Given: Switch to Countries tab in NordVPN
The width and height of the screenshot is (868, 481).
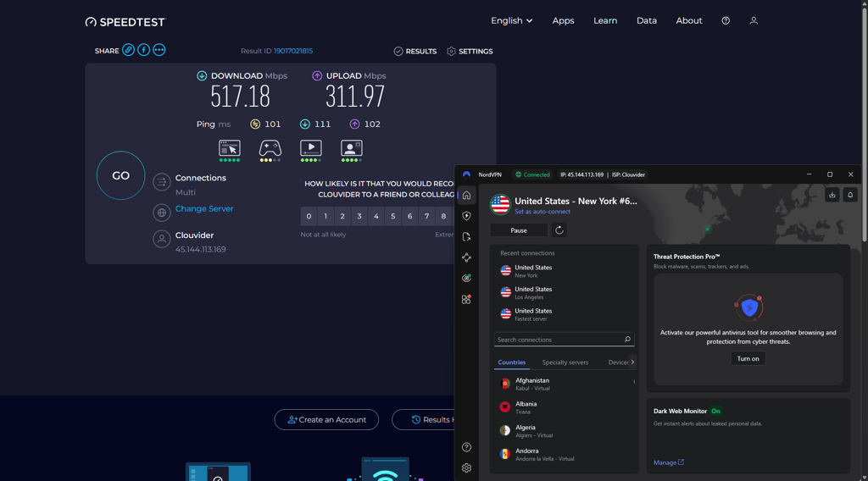Looking at the screenshot, I should (x=511, y=362).
